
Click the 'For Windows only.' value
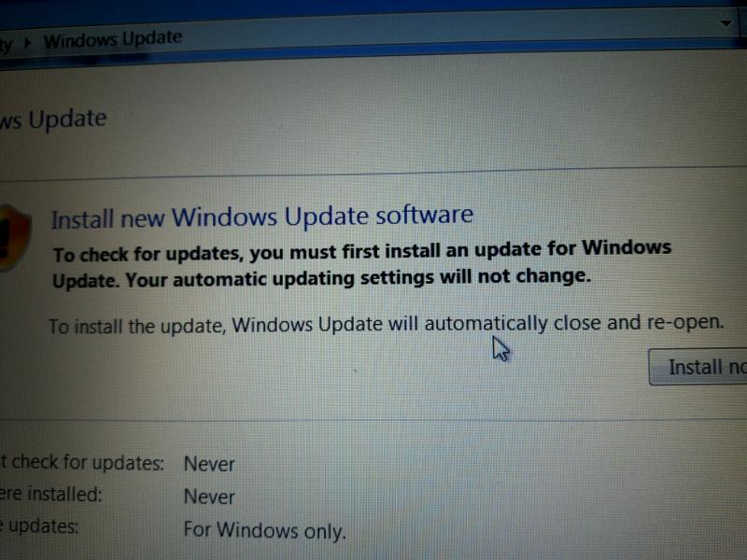point(264,530)
